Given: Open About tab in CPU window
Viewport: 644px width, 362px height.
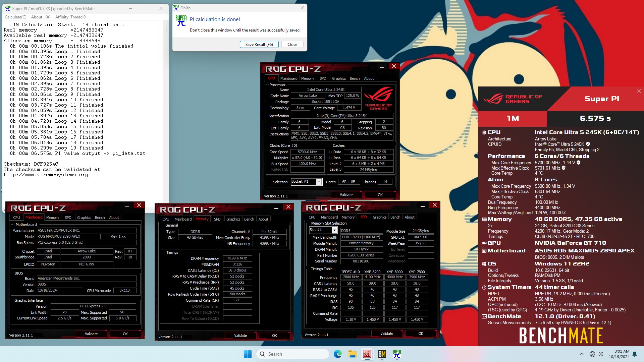Looking at the screenshot, I should coord(369,78).
